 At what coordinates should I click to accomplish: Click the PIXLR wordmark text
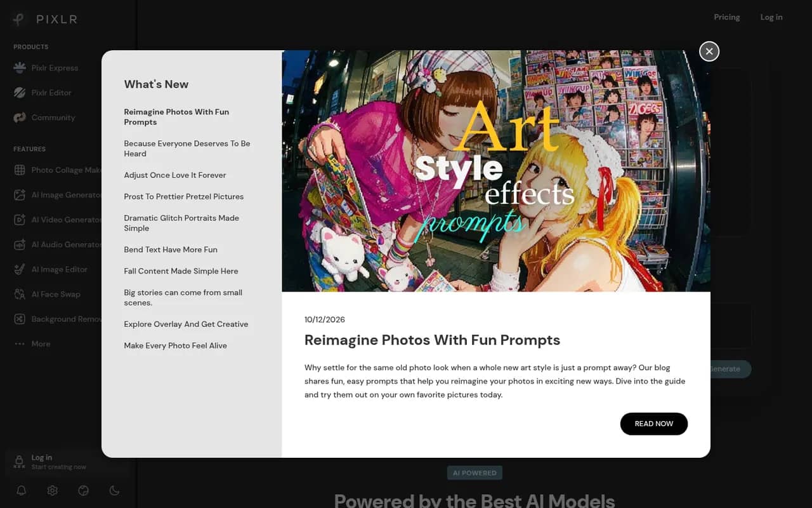tap(56, 19)
